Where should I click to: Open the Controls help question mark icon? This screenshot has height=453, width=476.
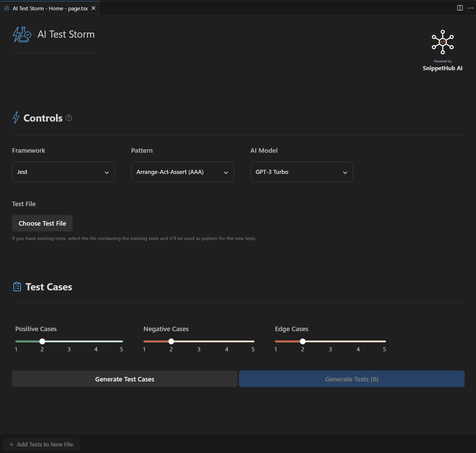(x=69, y=118)
